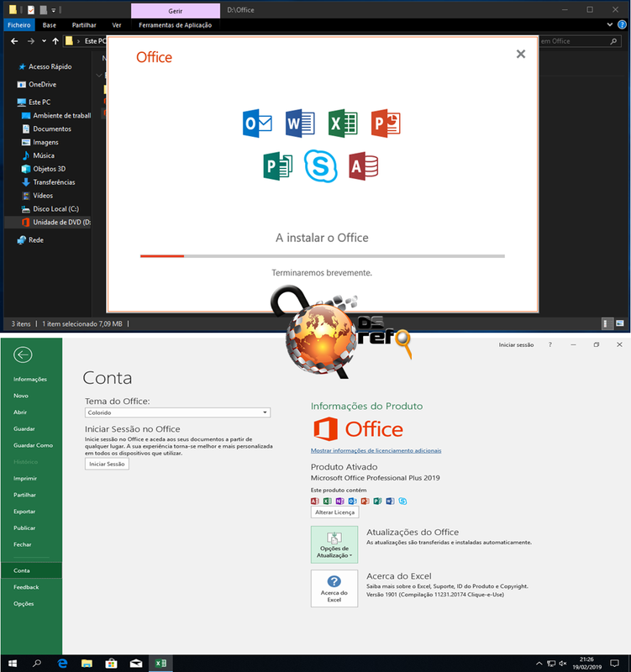Screen dimensions: 631x672
Task: Click the installer progress bar
Action: coord(323,256)
